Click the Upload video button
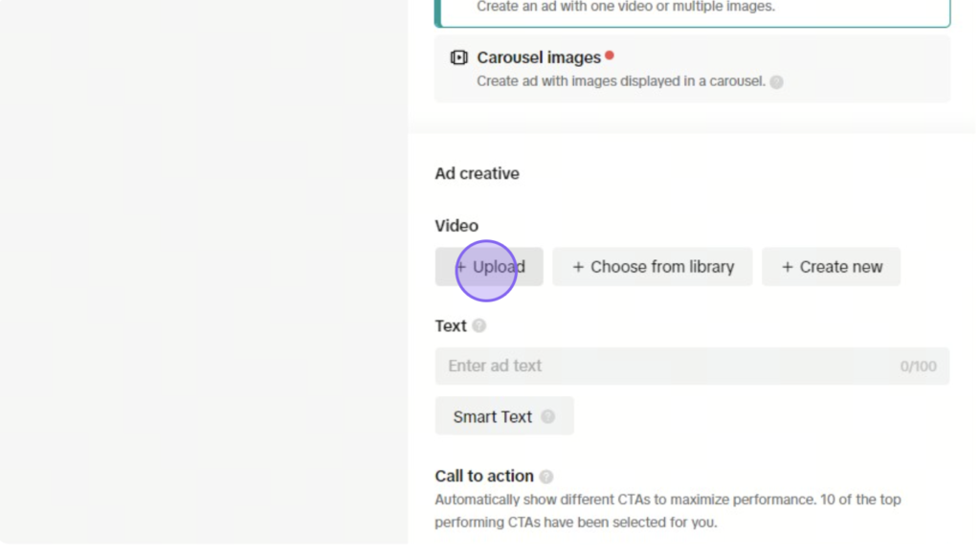Screen dimensions: 980x556 click(x=489, y=267)
